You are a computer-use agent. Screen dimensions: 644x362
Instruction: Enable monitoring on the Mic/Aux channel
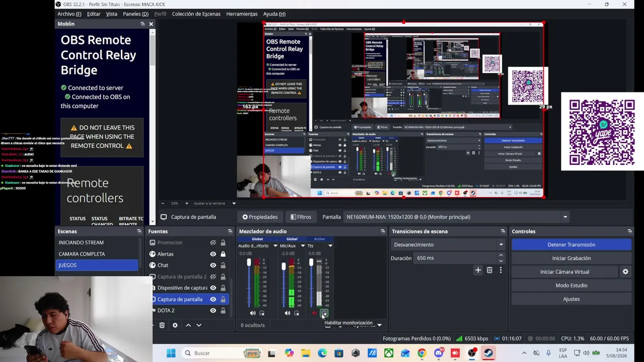tap(296, 313)
